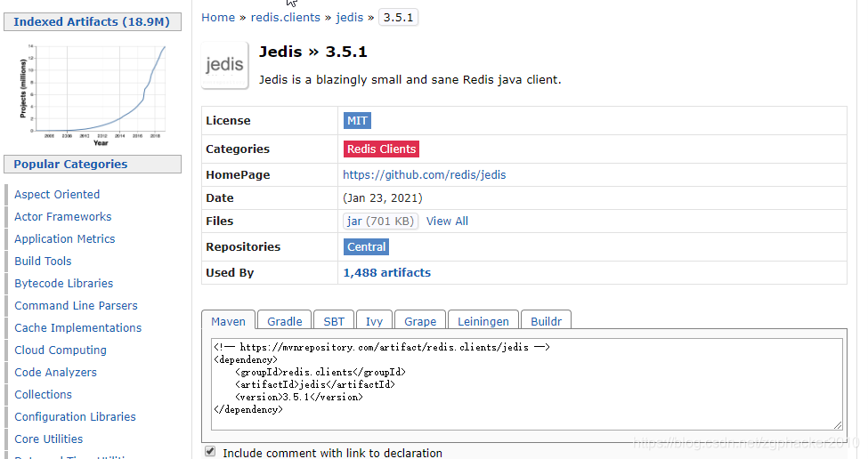Switch to the Ivy tab
Screen dimensions: 868x459
pyautogui.click(x=374, y=321)
